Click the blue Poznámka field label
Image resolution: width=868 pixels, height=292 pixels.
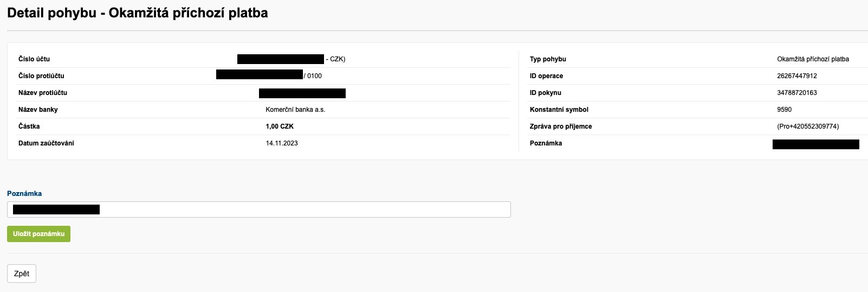(x=24, y=194)
